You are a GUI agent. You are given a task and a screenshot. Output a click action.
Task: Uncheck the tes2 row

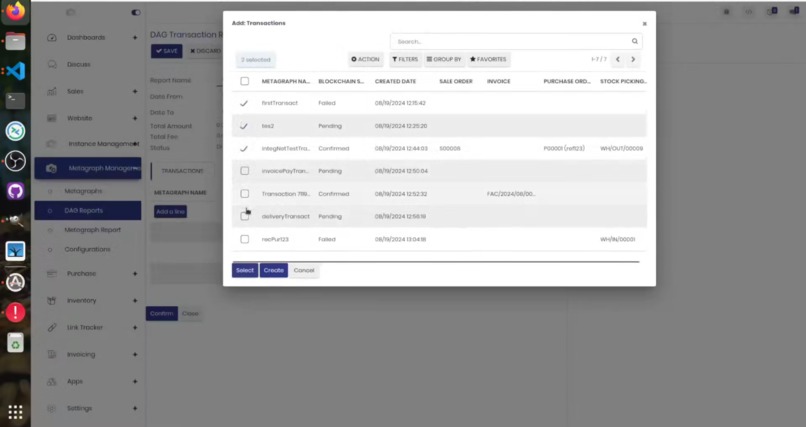pos(244,126)
